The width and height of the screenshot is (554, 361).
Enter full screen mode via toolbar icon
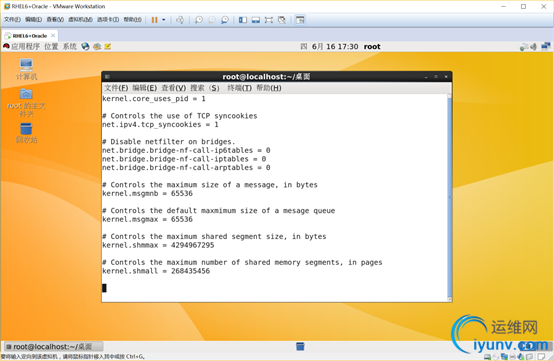point(269,20)
